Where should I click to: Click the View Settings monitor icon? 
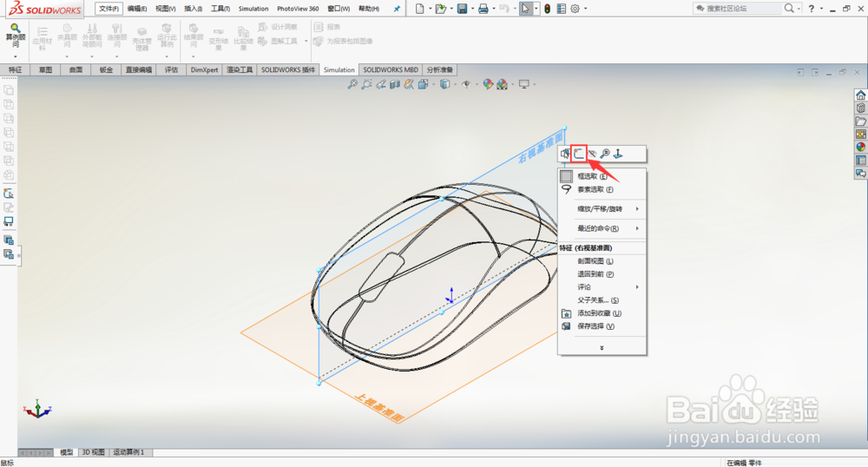[523, 84]
